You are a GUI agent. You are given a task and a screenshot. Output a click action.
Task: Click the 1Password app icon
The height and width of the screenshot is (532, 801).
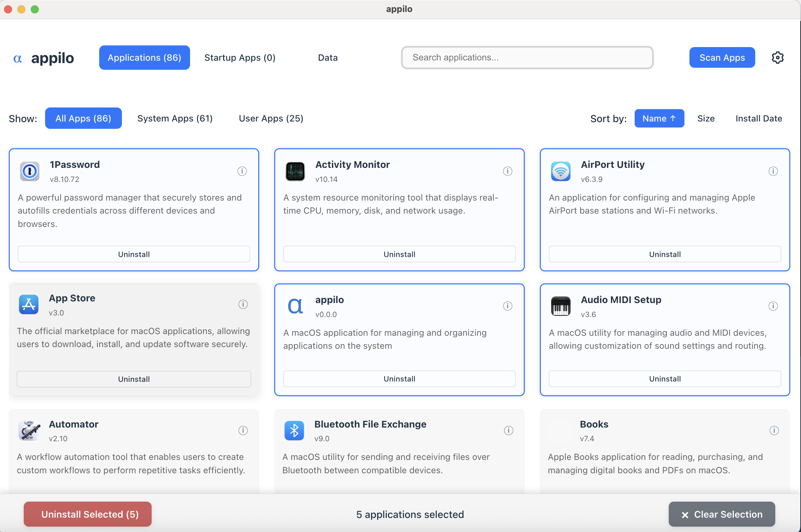click(x=29, y=171)
